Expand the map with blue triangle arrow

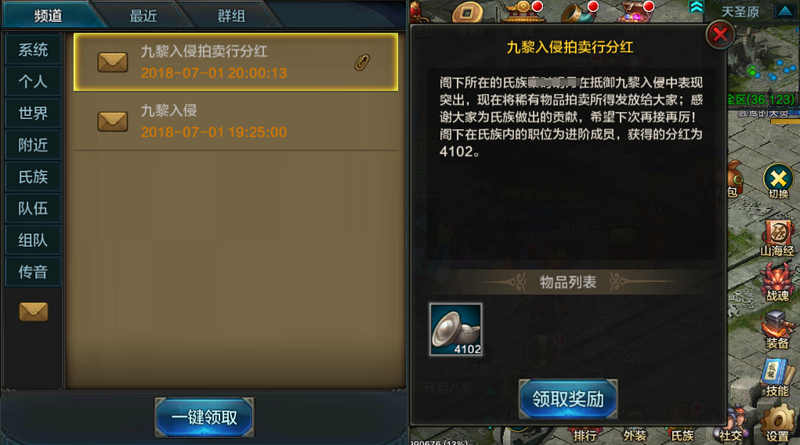pyautogui.click(x=785, y=11)
